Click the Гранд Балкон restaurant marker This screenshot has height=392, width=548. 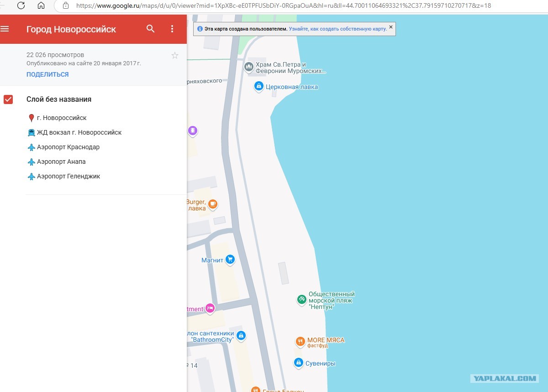tap(256, 389)
